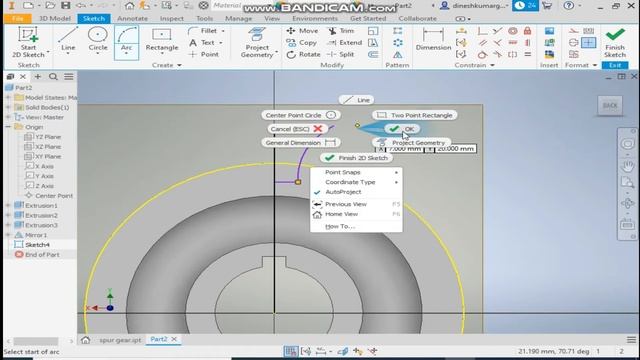This screenshot has width=640, height=360.
Task: Click Finish Sketch green checkmark
Action: 615,42
